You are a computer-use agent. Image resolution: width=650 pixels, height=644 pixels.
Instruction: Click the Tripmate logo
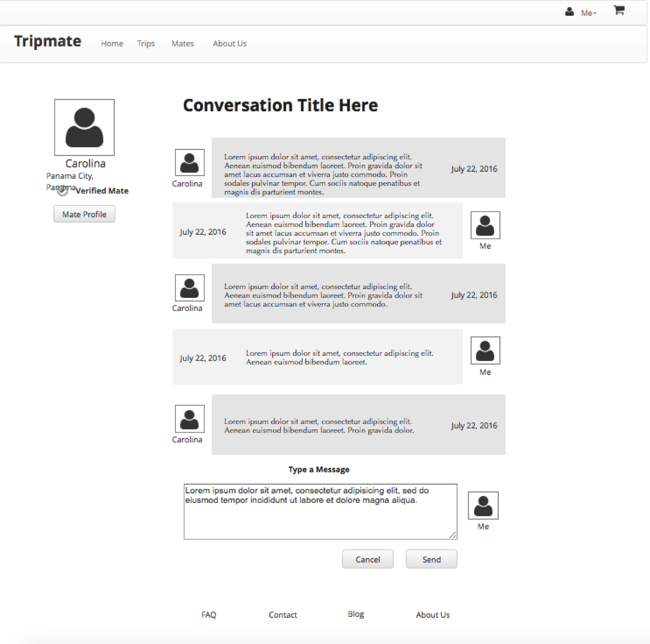(48, 41)
